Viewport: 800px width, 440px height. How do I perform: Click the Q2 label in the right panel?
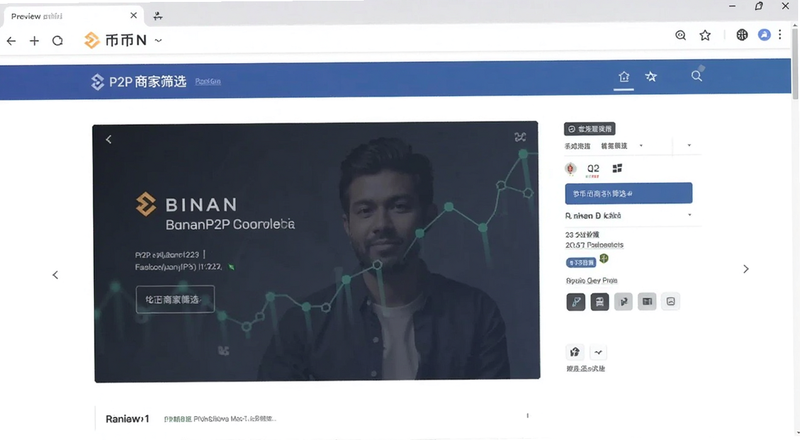point(593,169)
